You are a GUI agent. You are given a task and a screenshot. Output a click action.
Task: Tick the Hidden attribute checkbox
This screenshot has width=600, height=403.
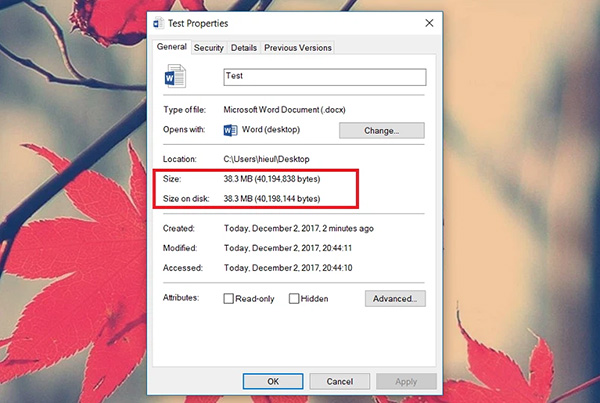[x=294, y=298]
